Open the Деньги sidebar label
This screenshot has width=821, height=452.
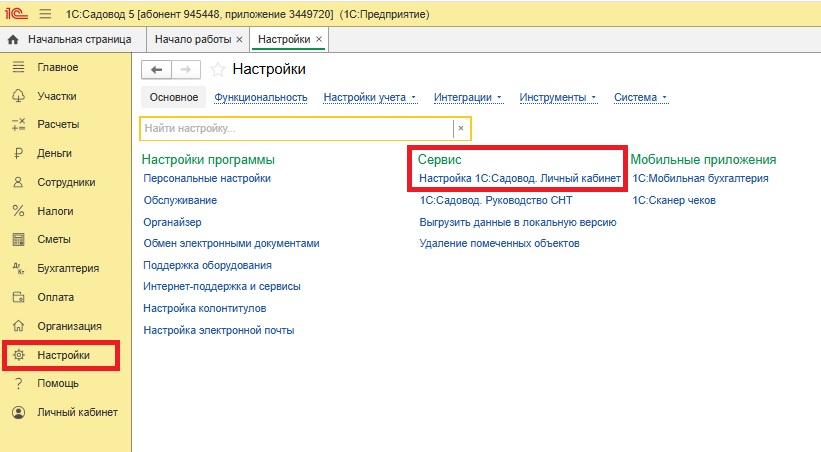(54, 153)
